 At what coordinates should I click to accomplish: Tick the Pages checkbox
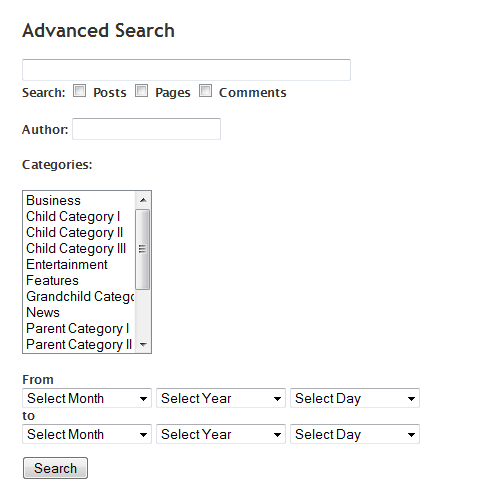(x=141, y=91)
